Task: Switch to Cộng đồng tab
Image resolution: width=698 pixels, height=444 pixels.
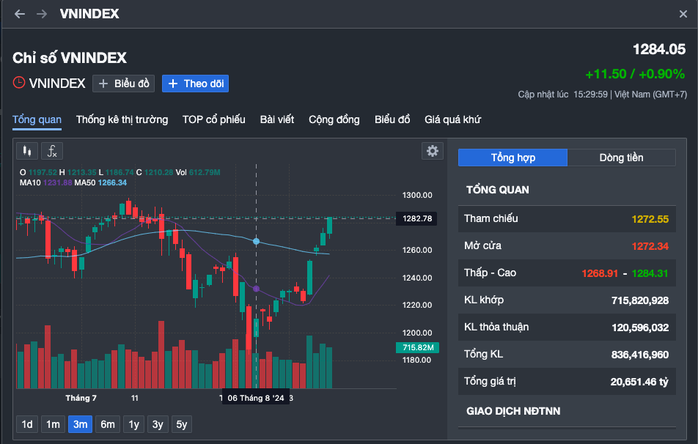Action: [x=334, y=120]
